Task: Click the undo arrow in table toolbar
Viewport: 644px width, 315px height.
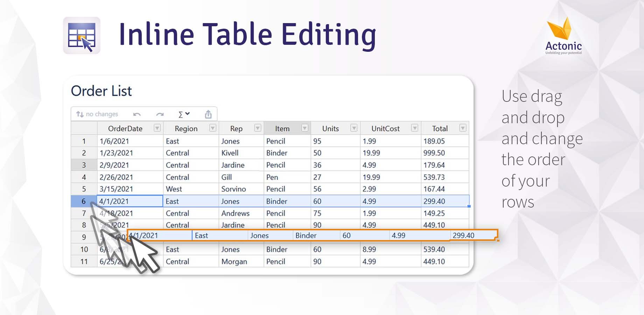Action: (x=137, y=114)
